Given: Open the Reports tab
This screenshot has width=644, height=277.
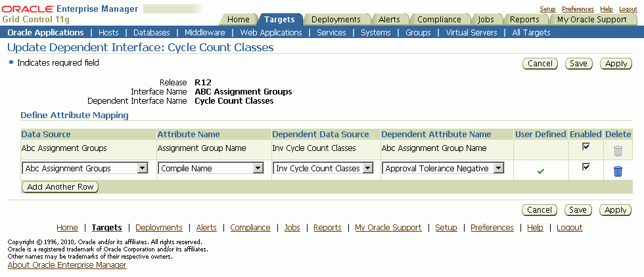Looking at the screenshot, I should tap(524, 19).
